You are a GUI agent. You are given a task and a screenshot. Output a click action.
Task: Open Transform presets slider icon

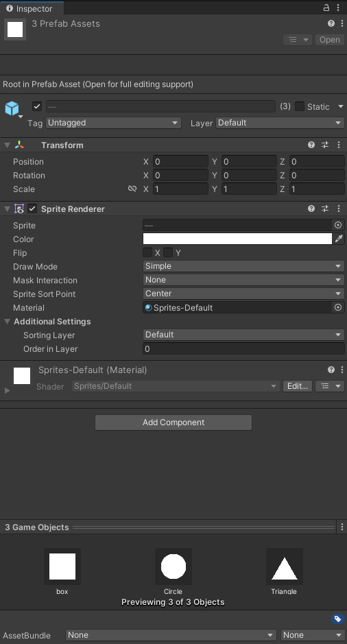(325, 145)
